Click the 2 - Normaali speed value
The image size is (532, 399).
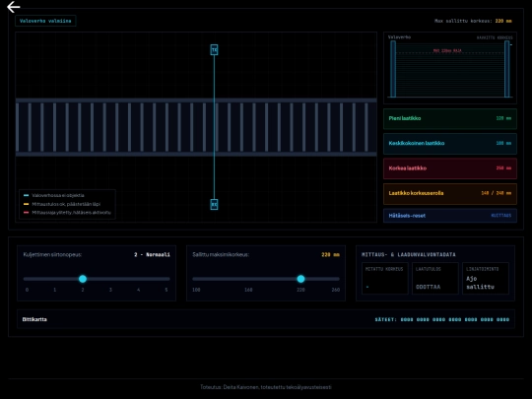152,254
